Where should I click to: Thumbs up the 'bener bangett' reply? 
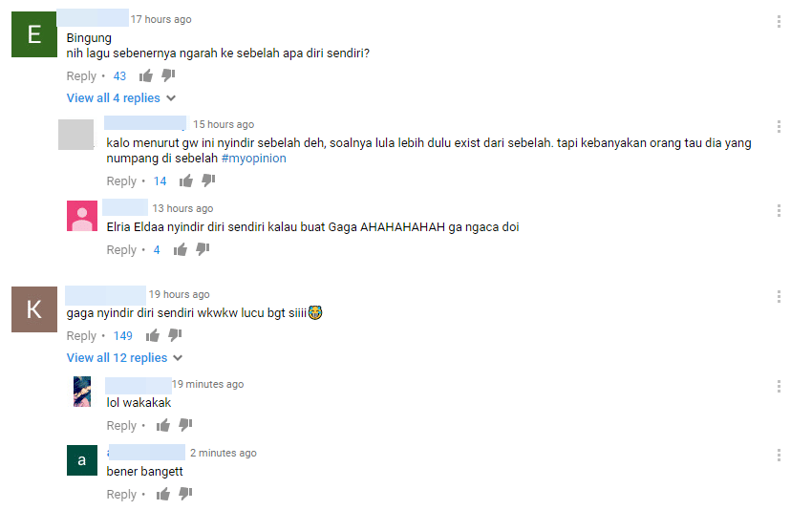pyautogui.click(x=163, y=495)
